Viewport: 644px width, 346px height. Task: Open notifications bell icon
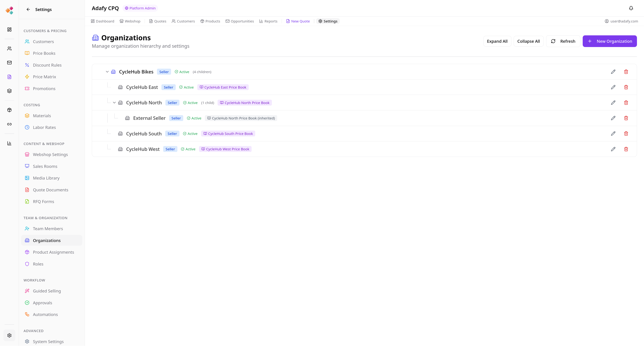(631, 8)
